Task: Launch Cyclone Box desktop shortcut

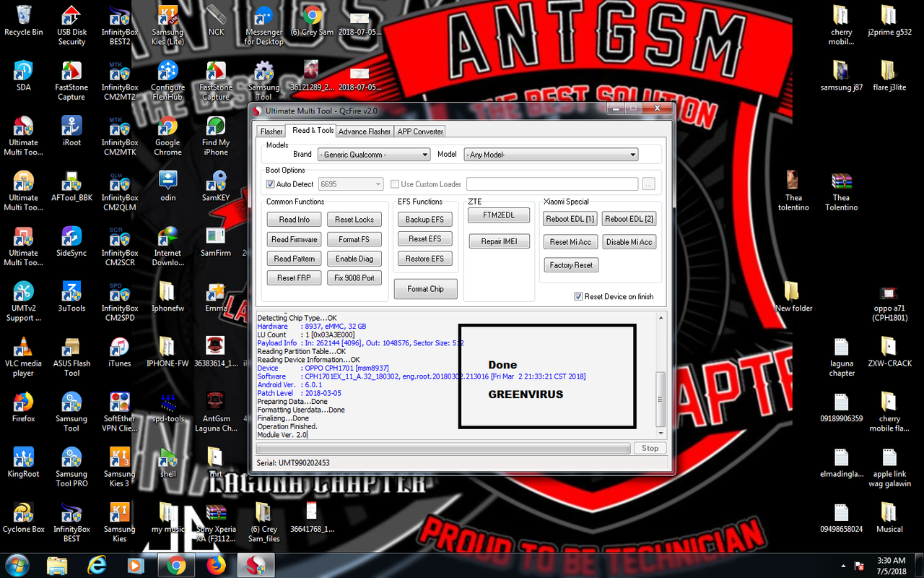Action: (23, 517)
